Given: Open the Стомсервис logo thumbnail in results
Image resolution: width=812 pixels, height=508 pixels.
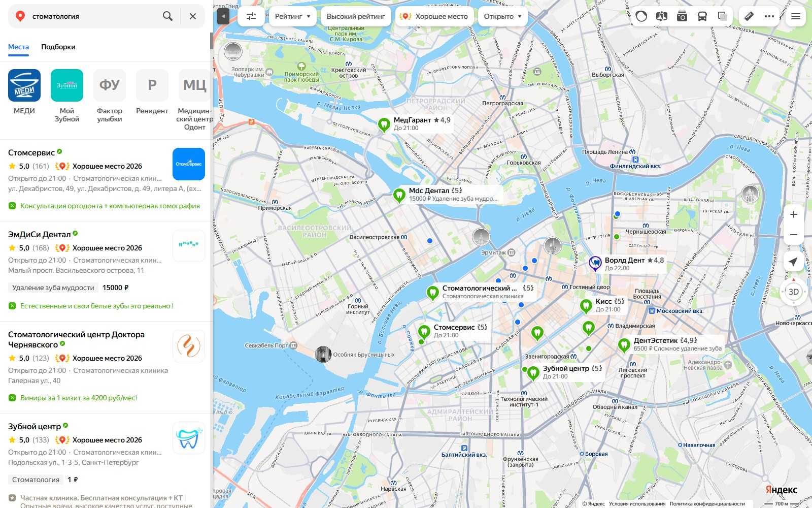Looking at the screenshot, I should tap(189, 164).
